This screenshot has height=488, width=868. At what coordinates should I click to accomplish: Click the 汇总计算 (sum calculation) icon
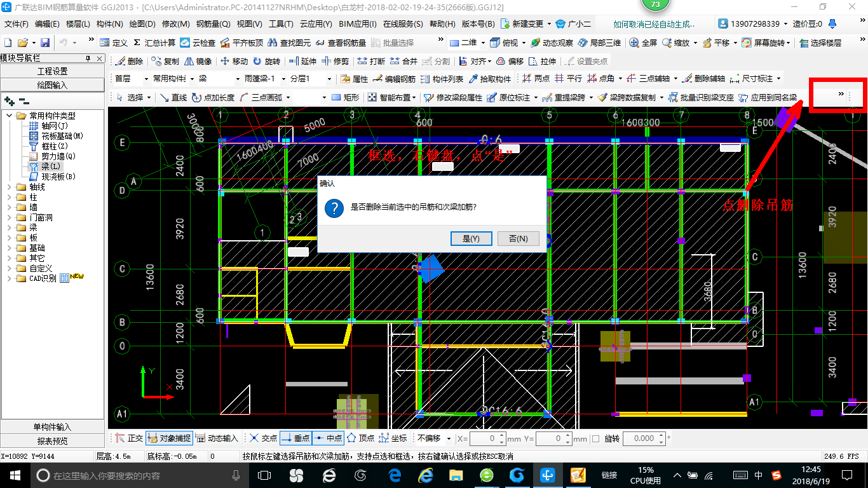(154, 43)
